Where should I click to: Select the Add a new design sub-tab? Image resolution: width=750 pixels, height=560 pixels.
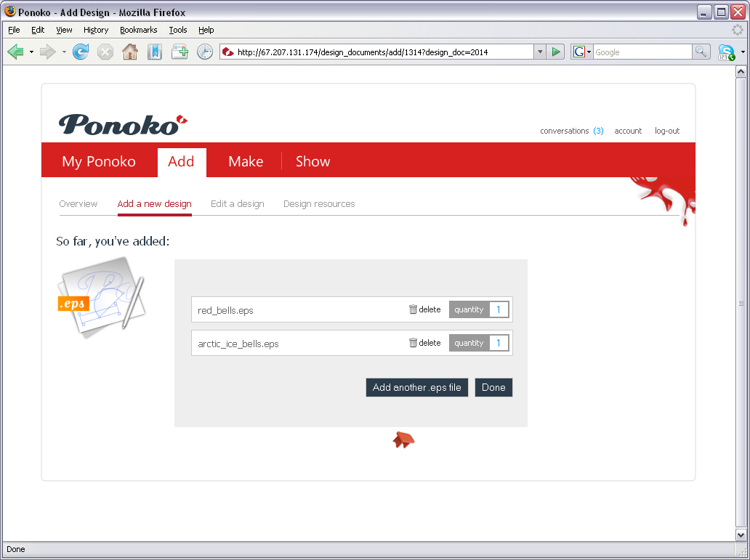[155, 203]
